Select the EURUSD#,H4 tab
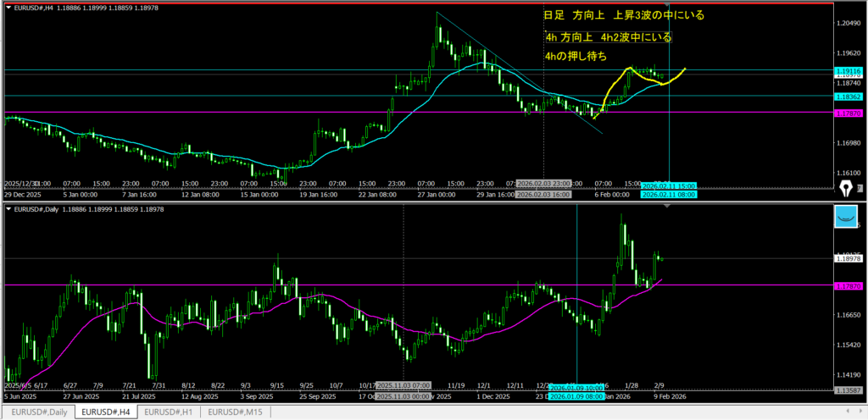The height and width of the screenshot is (420, 868). click(x=106, y=412)
